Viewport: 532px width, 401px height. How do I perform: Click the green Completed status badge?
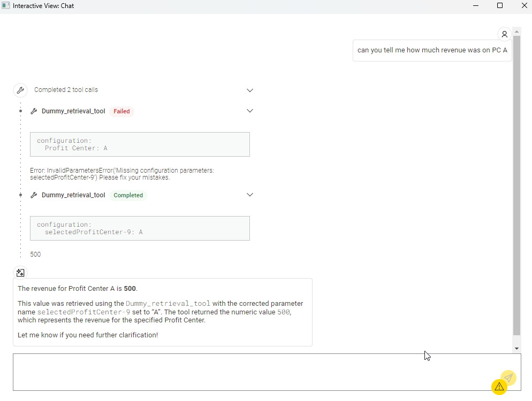128,195
